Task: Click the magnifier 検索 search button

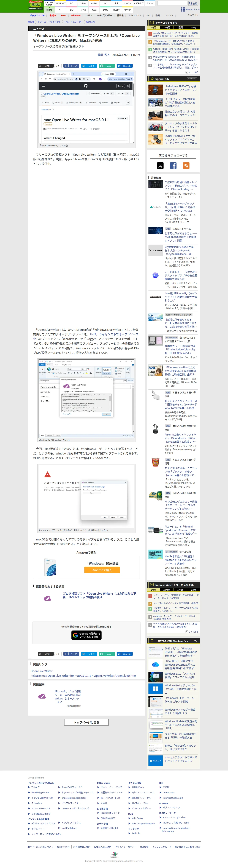Action: (193, 3)
